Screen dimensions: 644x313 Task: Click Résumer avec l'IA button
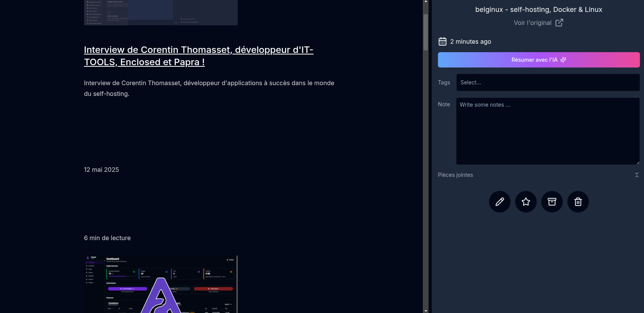(x=539, y=60)
